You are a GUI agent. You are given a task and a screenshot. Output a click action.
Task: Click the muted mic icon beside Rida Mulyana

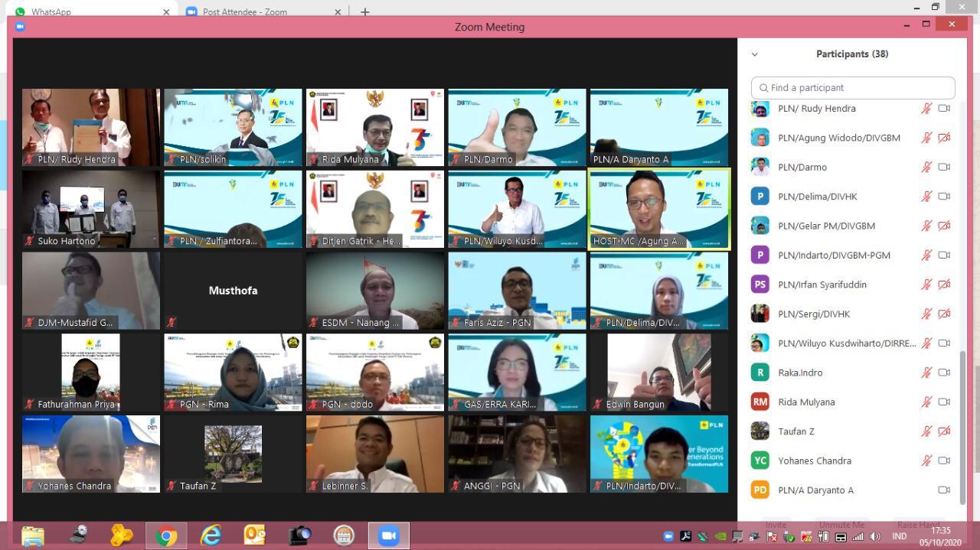pos(926,402)
